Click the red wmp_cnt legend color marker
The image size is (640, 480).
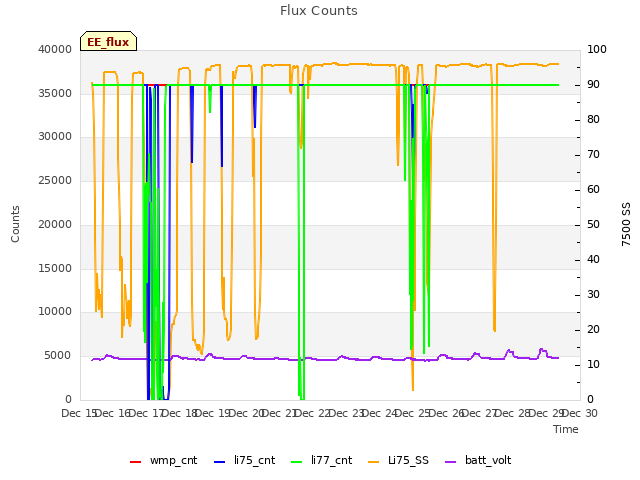[136, 462]
